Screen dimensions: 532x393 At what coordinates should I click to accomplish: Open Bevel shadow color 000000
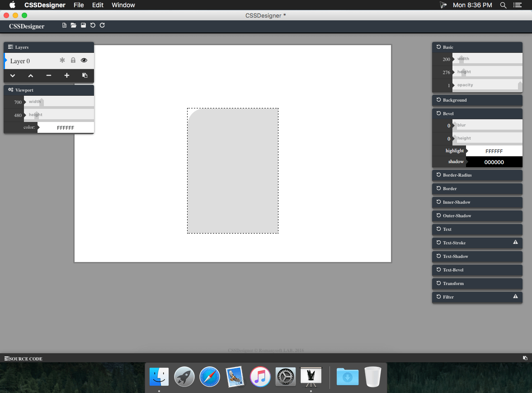point(494,162)
